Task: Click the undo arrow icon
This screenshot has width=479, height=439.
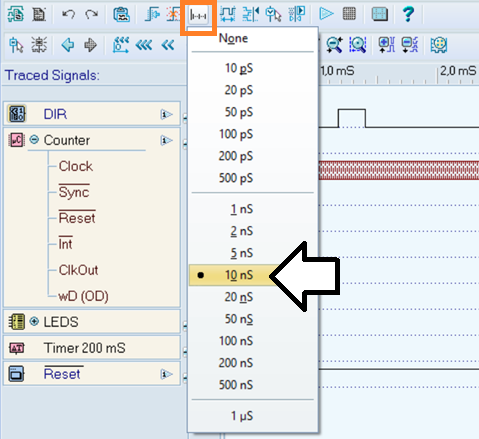Action: point(69,14)
